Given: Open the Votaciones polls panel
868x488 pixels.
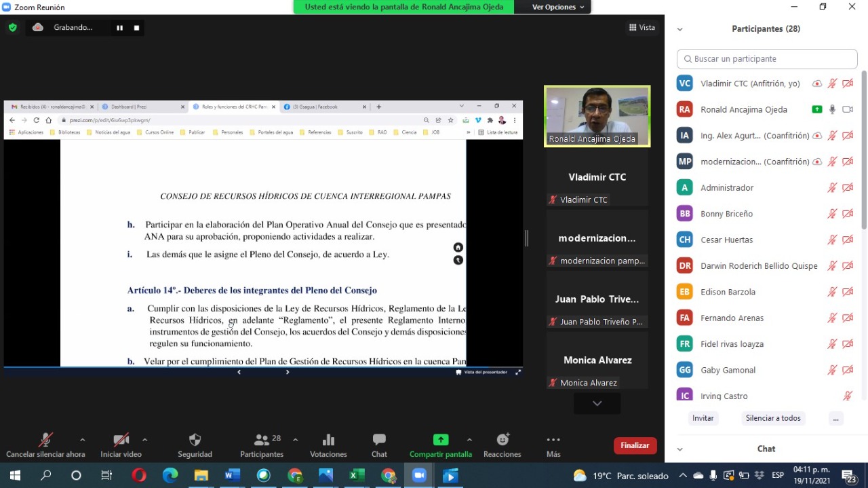Looking at the screenshot, I should (x=328, y=445).
